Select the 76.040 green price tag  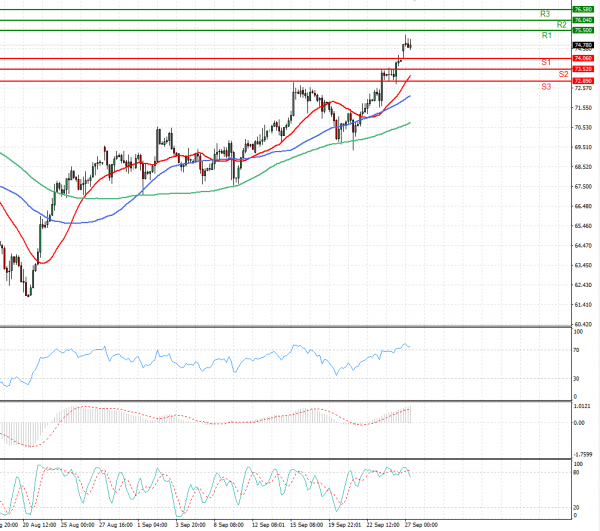point(583,20)
